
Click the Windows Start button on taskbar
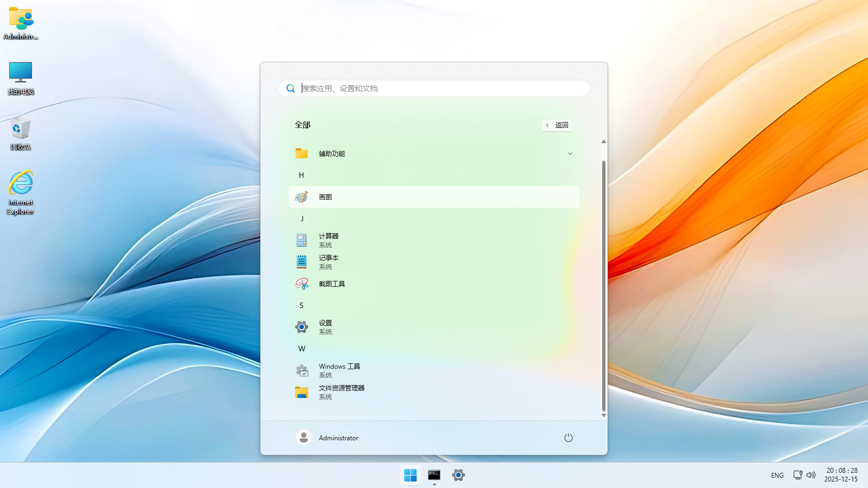pos(411,475)
